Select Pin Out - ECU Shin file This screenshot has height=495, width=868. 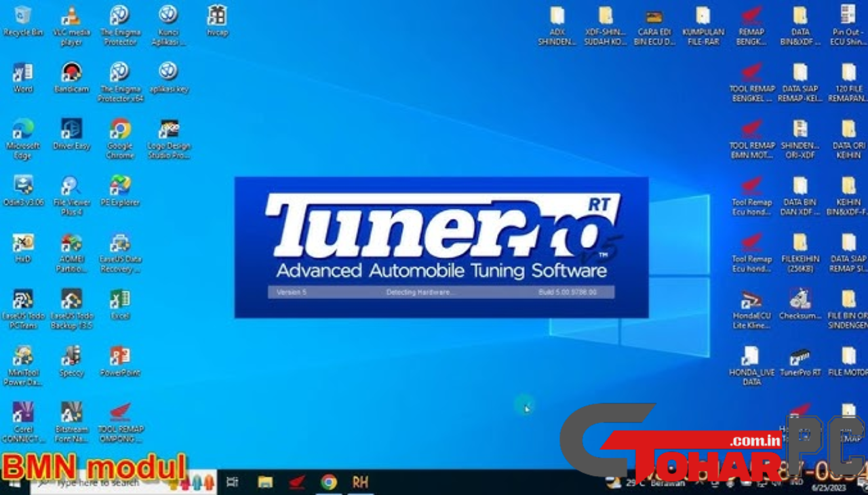click(848, 26)
